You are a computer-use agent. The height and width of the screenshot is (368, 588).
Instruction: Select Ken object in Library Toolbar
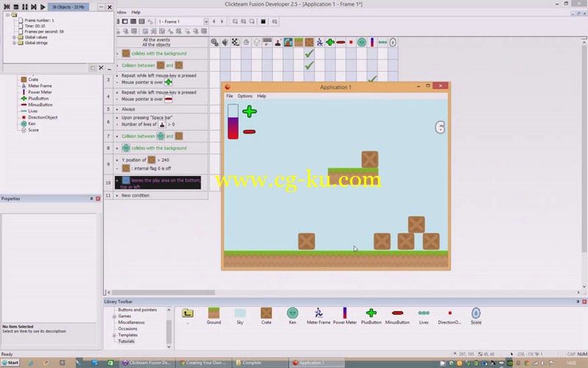tap(293, 316)
